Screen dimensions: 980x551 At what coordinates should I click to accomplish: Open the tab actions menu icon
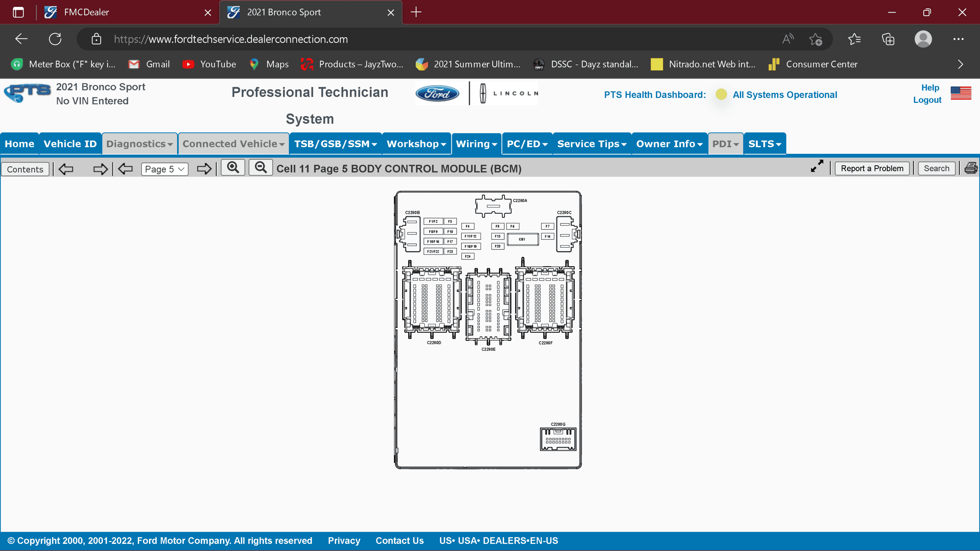(18, 12)
